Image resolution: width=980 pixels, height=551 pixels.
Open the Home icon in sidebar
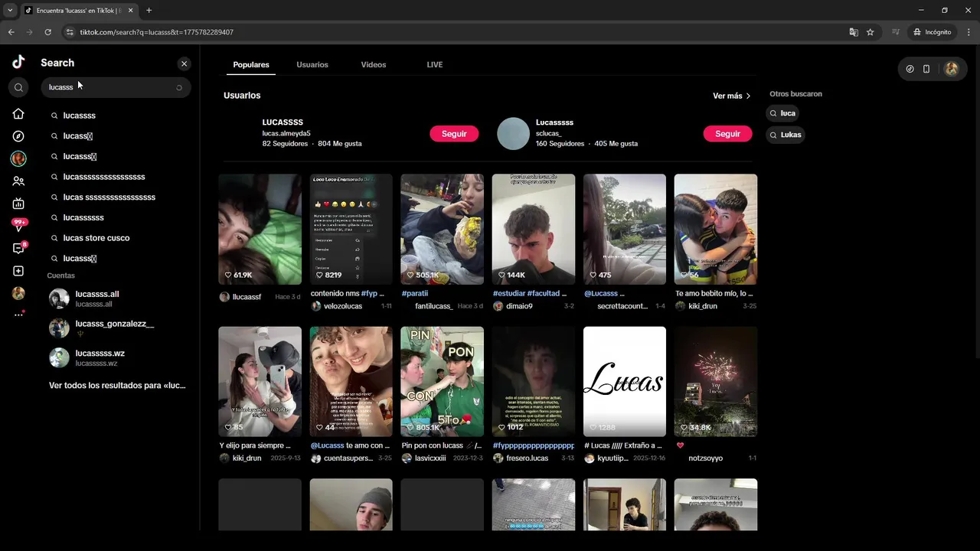(18, 114)
